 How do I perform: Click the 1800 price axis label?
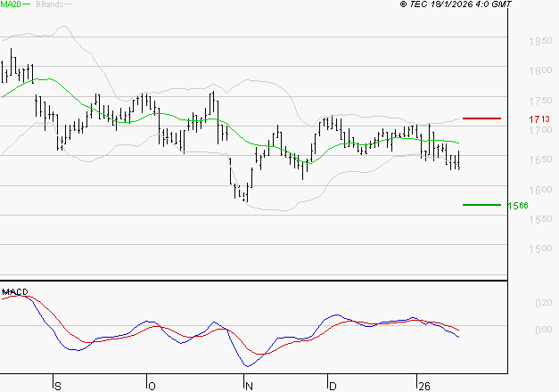(x=538, y=71)
